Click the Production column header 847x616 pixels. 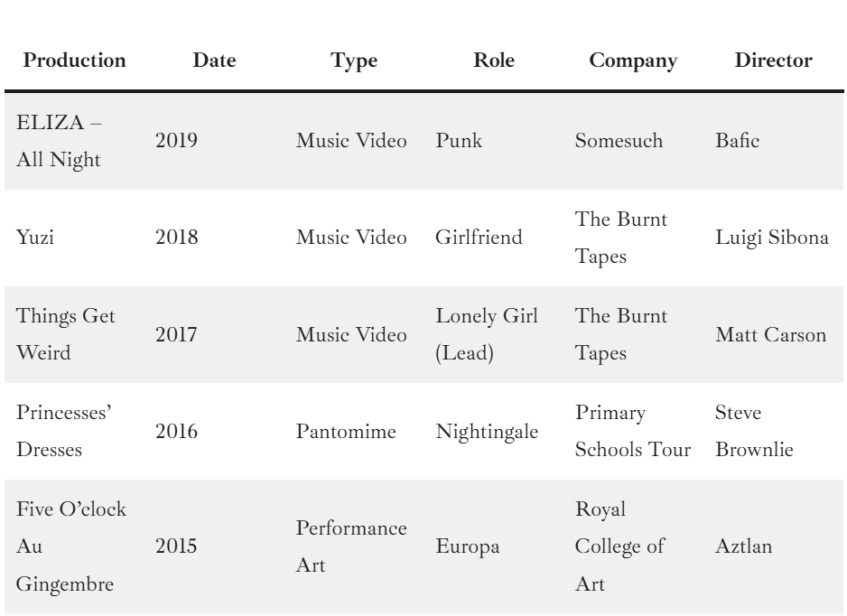pyautogui.click(x=74, y=61)
